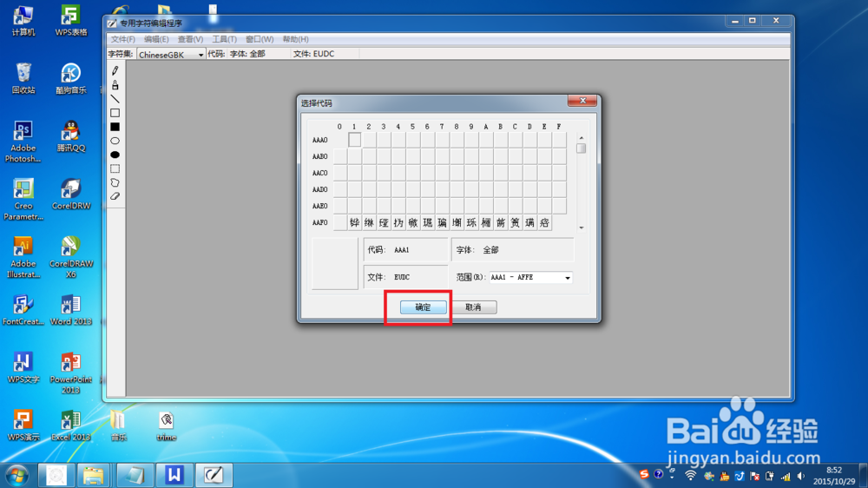The image size is (868, 488).
Task: Select the character at AAF0 column 1
Action: pos(354,222)
